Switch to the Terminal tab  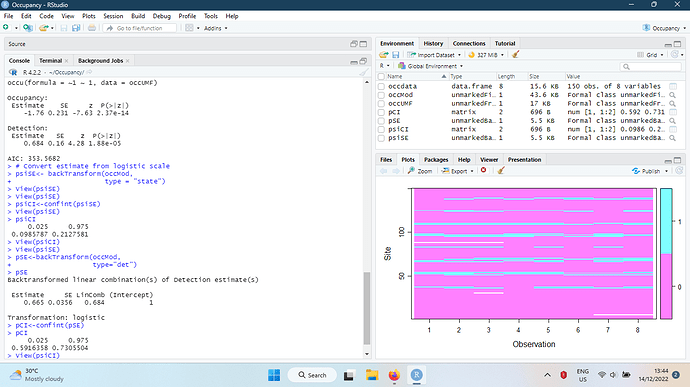(50, 61)
